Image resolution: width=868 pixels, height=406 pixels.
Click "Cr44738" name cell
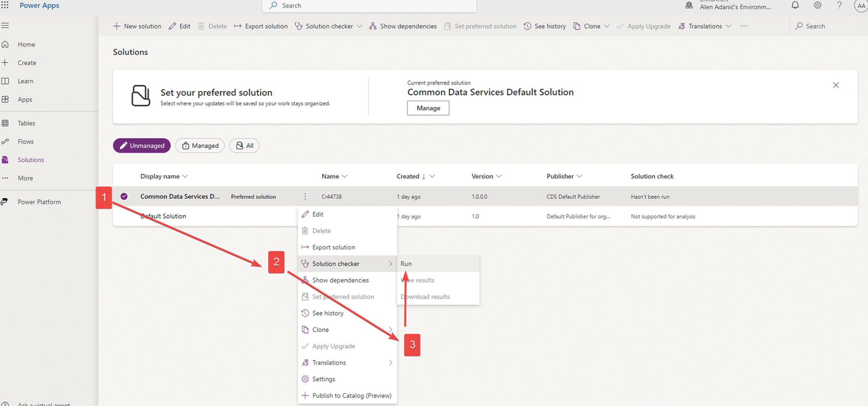click(331, 197)
